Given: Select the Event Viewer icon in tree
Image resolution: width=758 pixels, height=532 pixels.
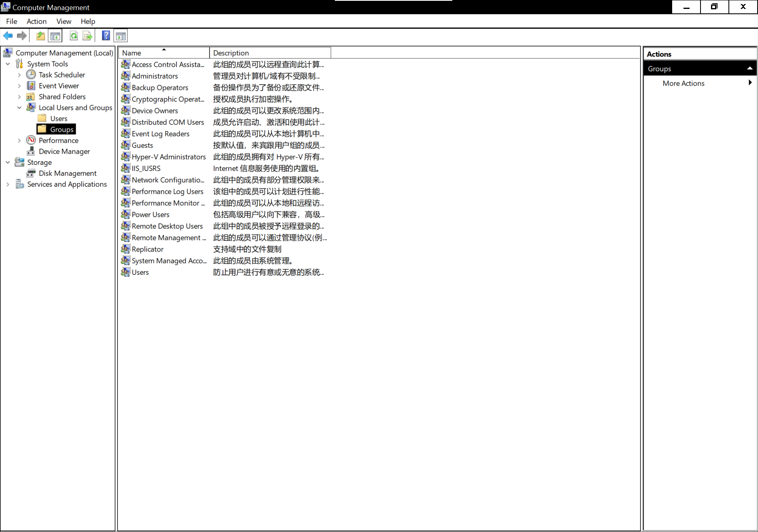Looking at the screenshot, I should pyautogui.click(x=31, y=85).
